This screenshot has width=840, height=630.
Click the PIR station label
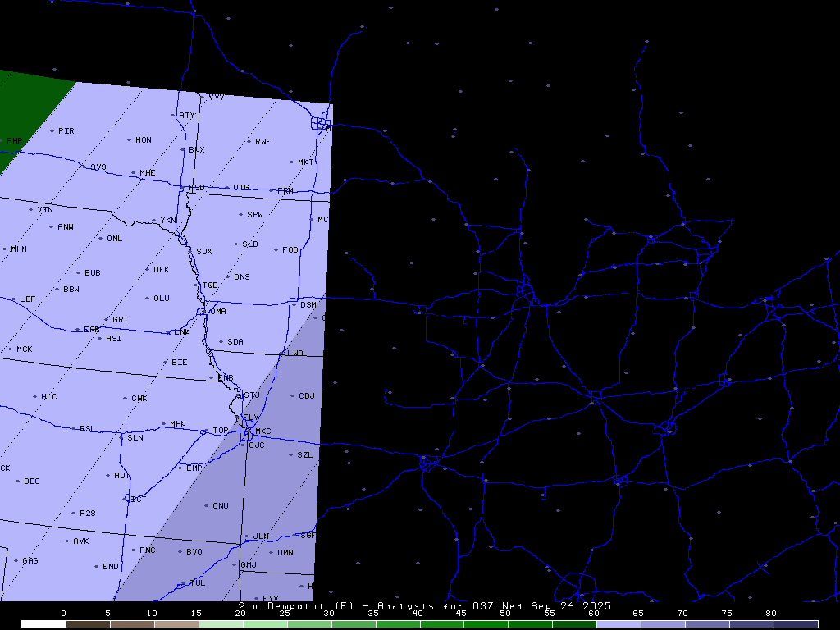[x=66, y=130]
